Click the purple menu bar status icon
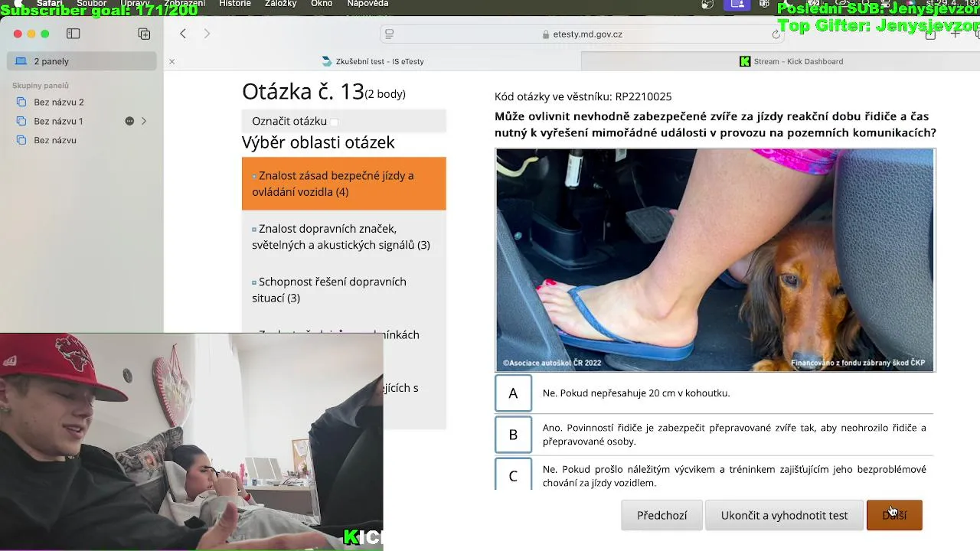The image size is (980, 551). pyautogui.click(x=737, y=4)
